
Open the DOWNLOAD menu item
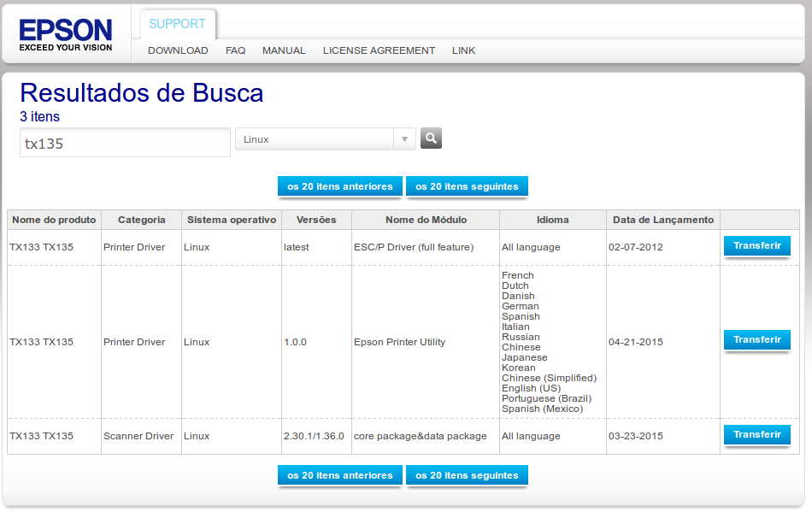click(x=178, y=50)
